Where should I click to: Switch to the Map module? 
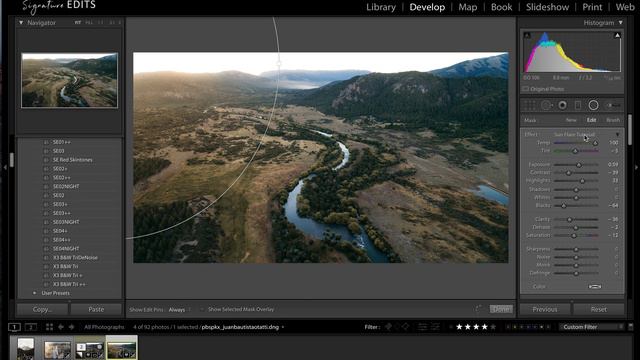[x=468, y=7]
